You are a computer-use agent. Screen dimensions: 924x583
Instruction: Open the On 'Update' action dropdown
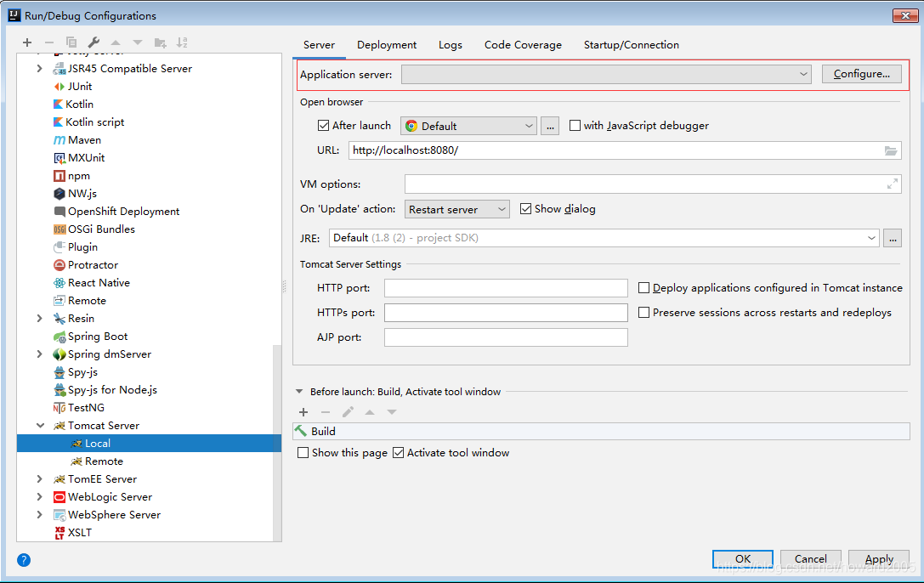tap(456, 210)
